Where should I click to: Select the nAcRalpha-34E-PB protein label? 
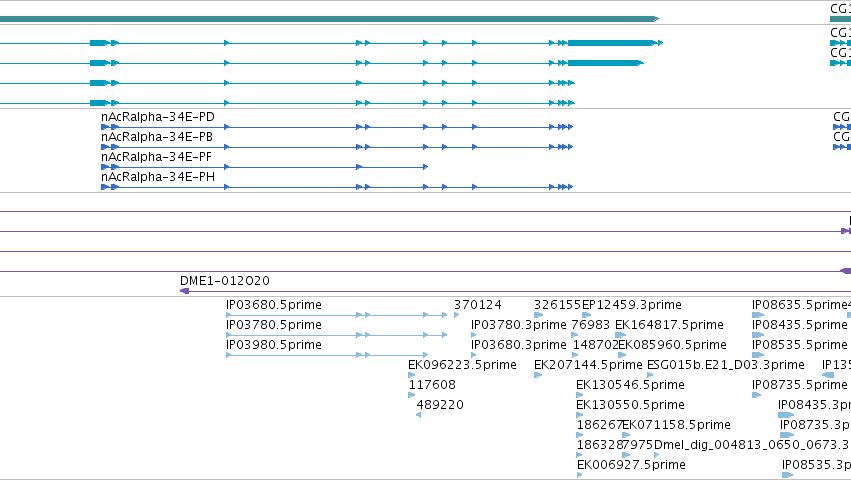[x=156, y=137]
